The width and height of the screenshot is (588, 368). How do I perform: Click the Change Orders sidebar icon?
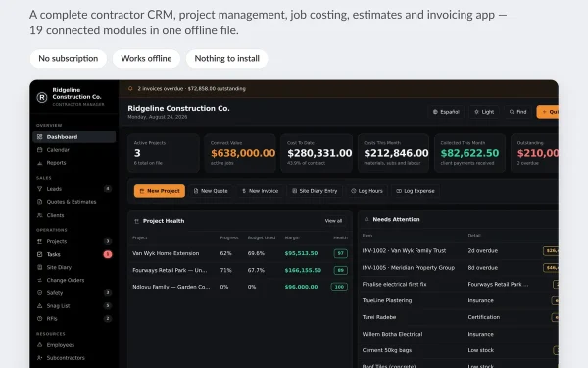pos(40,280)
